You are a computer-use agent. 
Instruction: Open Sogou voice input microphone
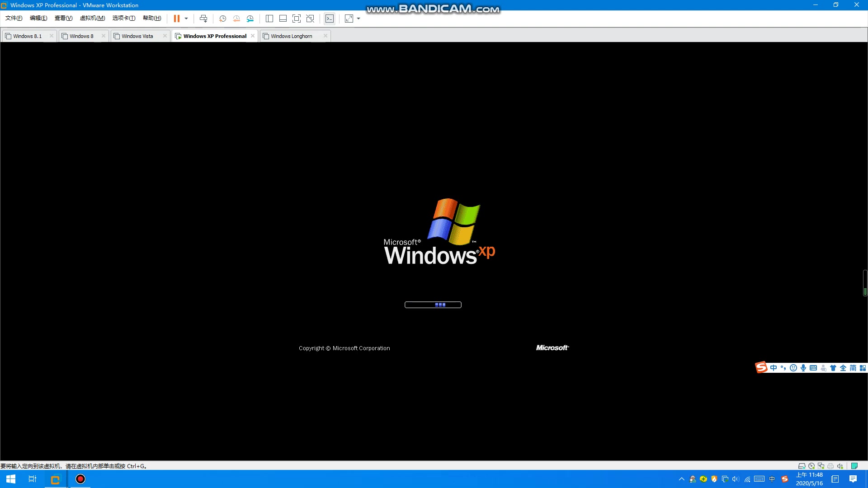[803, 368]
